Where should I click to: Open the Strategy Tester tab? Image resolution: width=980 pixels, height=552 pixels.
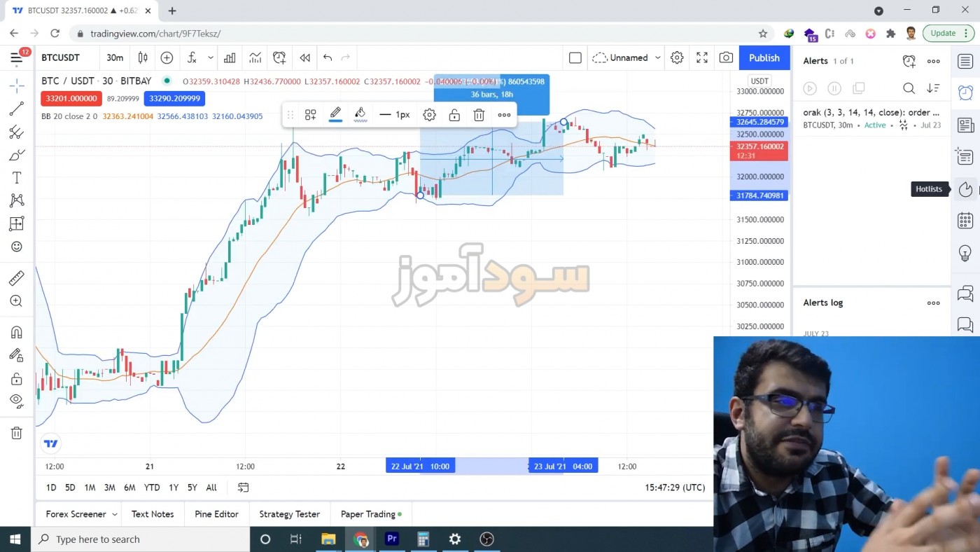(x=289, y=514)
